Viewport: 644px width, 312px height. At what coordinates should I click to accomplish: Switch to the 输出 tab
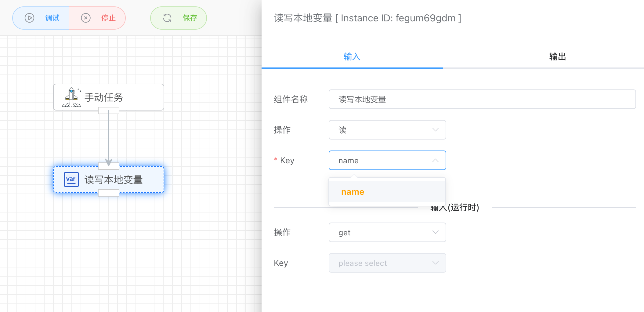pyautogui.click(x=557, y=57)
